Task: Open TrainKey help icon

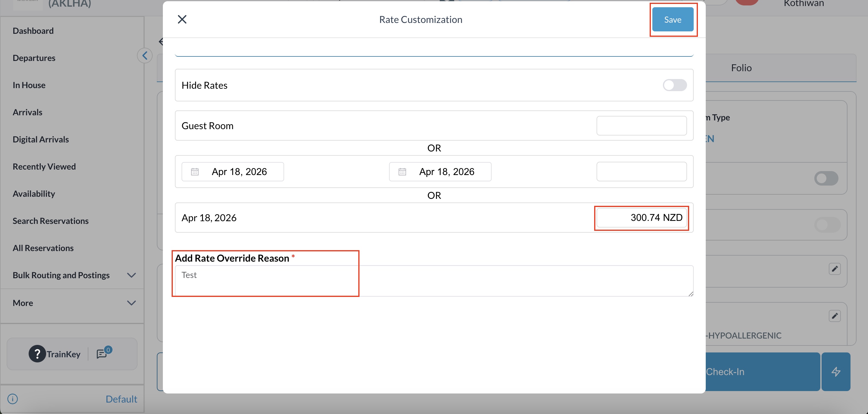Action: tap(37, 354)
